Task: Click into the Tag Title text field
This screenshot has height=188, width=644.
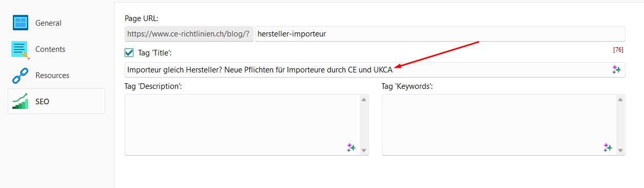Action: (375, 70)
